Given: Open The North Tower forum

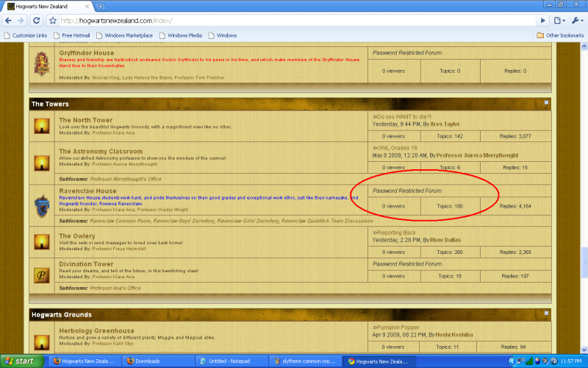Looking at the screenshot, I should [86, 120].
